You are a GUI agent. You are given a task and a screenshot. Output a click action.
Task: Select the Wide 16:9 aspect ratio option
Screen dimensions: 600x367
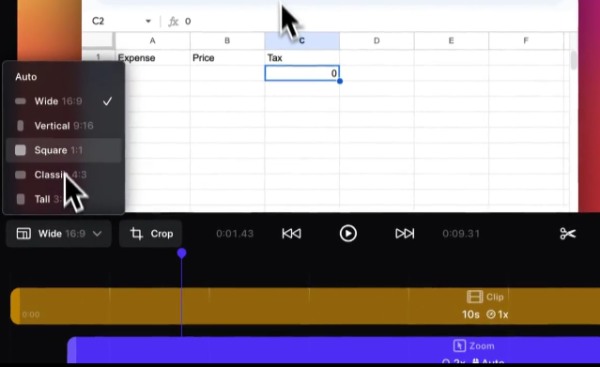coord(64,101)
